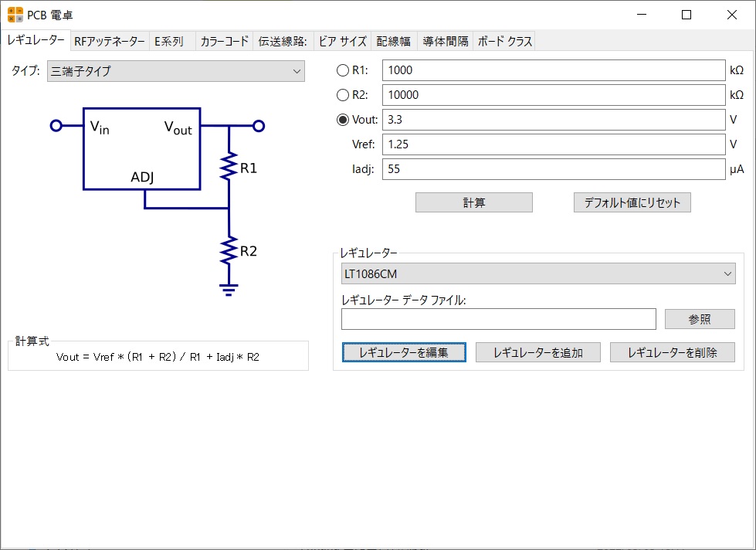This screenshot has width=756, height=550.
Task: Click the Vref input field
Action: [x=553, y=144]
